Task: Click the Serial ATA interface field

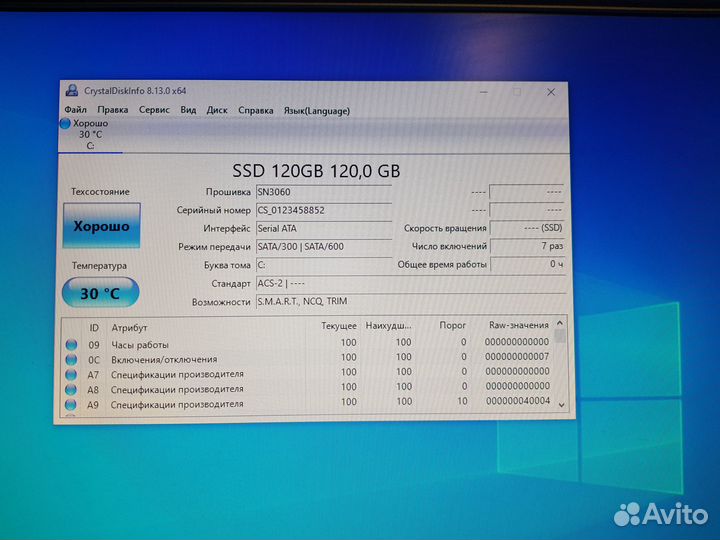Action: pos(324,228)
